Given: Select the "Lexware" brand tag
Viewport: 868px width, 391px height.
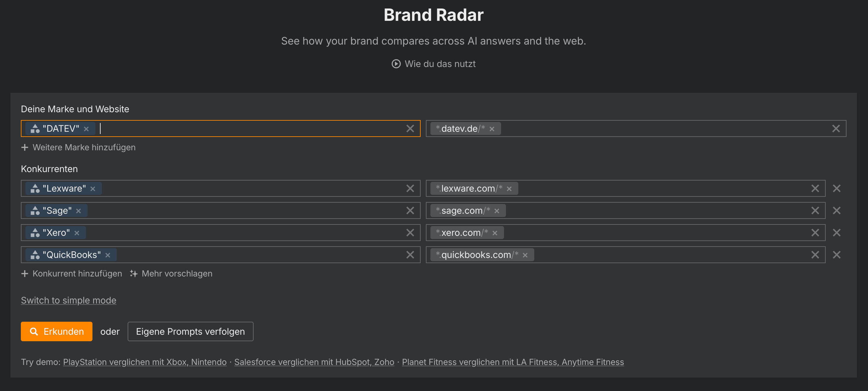Looking at the screenshot, I should (64, 189).
